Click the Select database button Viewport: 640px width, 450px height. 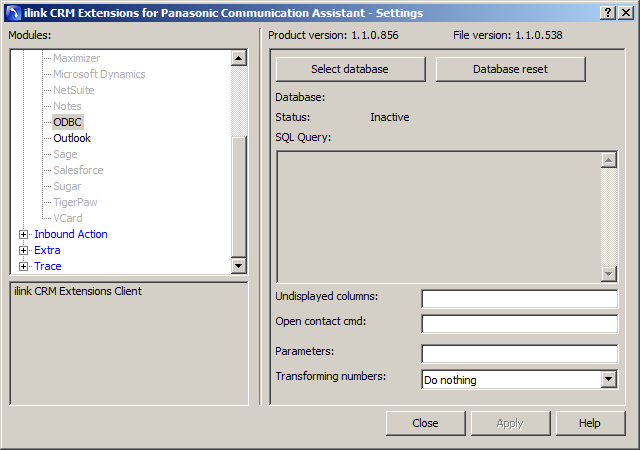coord(350,69)
